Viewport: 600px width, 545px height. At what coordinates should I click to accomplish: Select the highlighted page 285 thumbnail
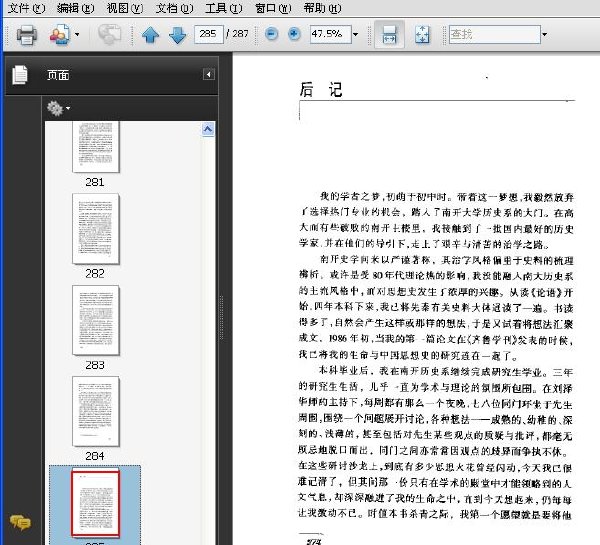[95, 503]
